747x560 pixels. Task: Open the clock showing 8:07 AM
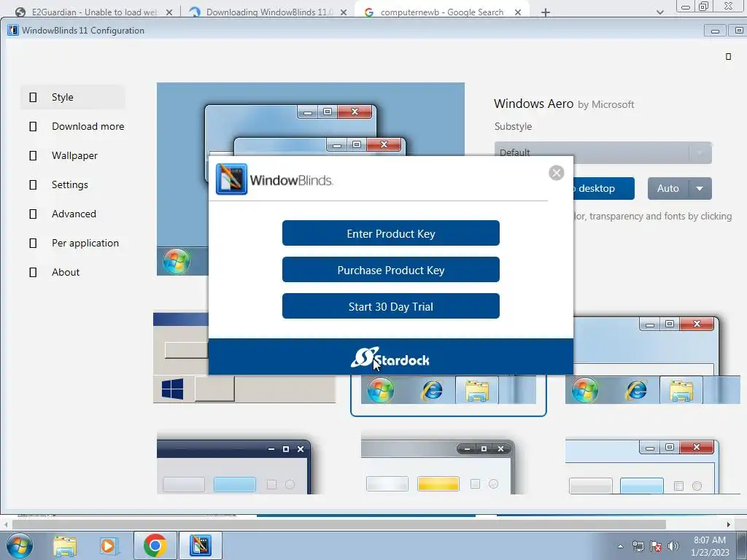pyautogui.click(x=710, y=546)
